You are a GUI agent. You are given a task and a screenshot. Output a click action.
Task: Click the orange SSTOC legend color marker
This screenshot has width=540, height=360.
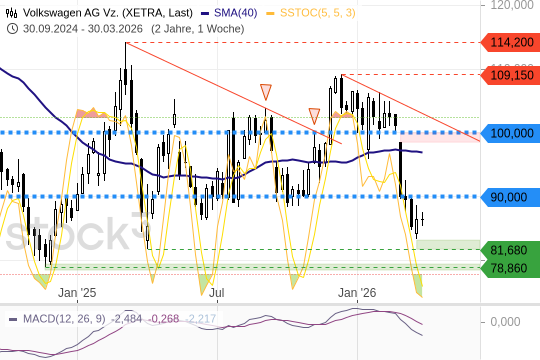click(x=271, y=14)
